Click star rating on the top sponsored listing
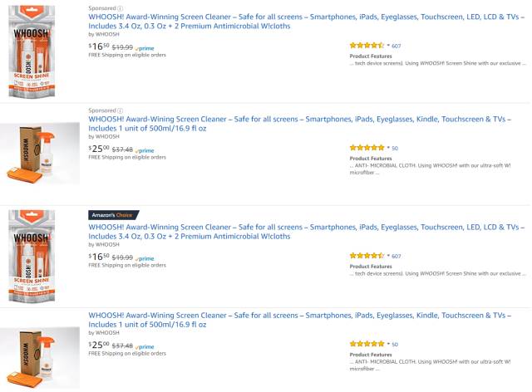The image size is (532, 392). click(x=367, y=46)
